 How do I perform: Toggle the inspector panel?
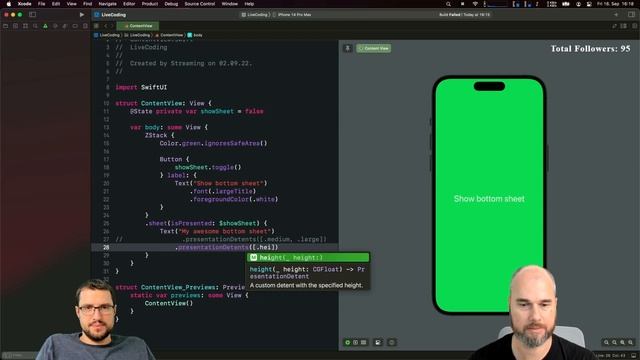(x=631, y=15)
